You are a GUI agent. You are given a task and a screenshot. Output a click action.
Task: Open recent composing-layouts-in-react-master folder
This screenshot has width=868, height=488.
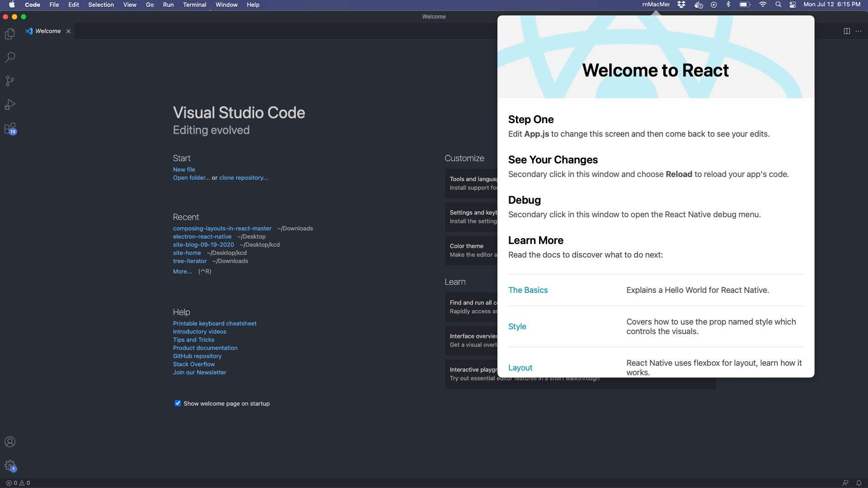coord(222,229)
